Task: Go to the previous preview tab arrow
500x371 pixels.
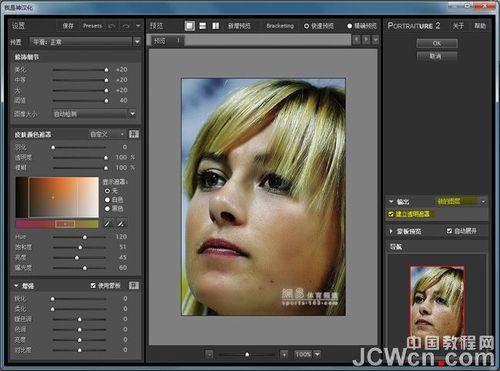Action: [357, 40]
